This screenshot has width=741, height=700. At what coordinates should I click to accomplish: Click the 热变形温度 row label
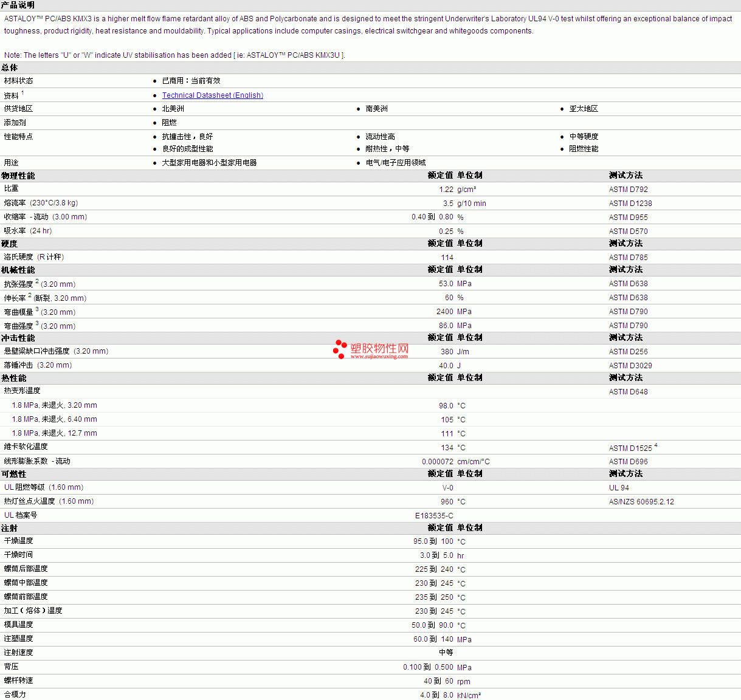click(x=22, y=391)
